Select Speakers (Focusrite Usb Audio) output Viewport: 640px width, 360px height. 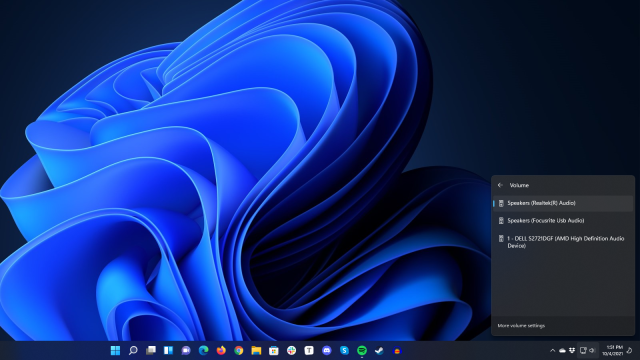click(563, 220)
